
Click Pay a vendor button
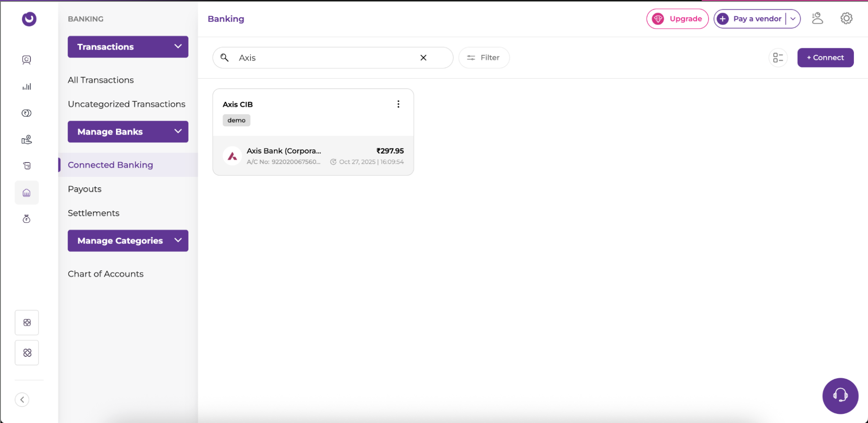[757, 19]
